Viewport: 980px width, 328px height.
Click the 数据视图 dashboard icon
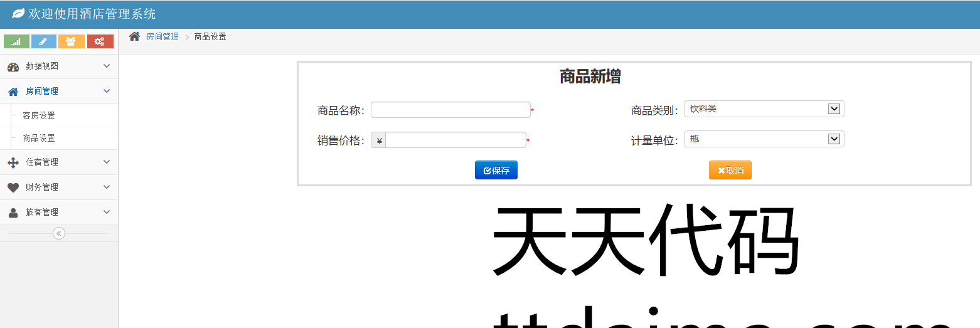pyautogui.click(x=13, y=66)
